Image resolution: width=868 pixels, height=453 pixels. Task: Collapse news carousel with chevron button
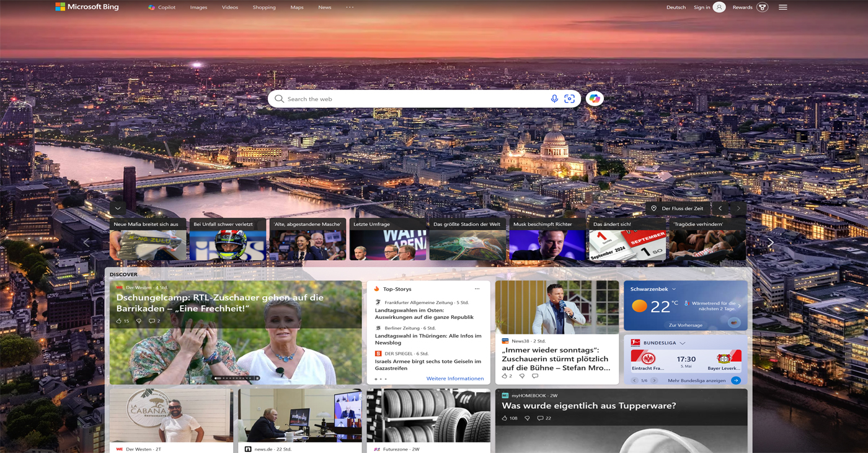click(118, 209)
